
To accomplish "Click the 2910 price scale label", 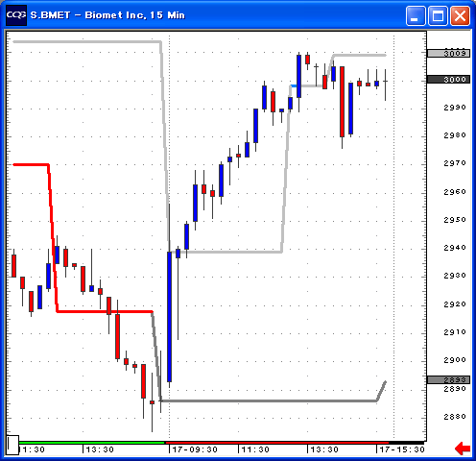I will click(x=455, y=332).
